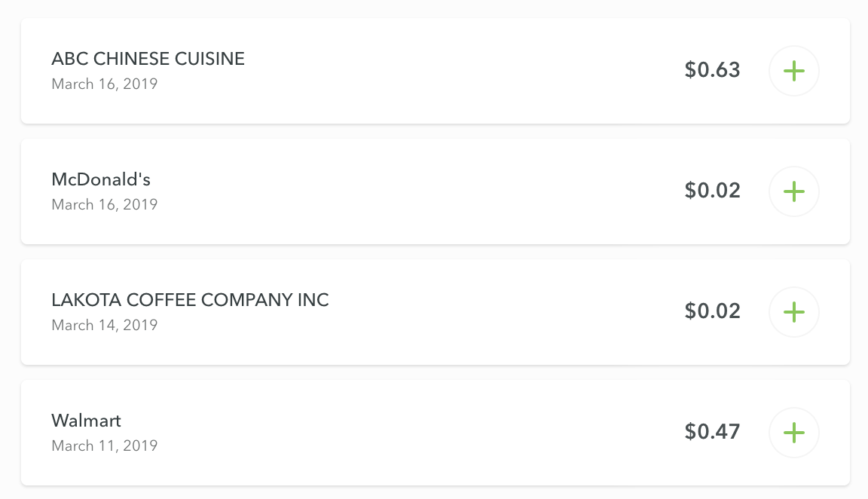Tap the March 11, 2019 date
This screenshot has height=499, width=868.
104,445
